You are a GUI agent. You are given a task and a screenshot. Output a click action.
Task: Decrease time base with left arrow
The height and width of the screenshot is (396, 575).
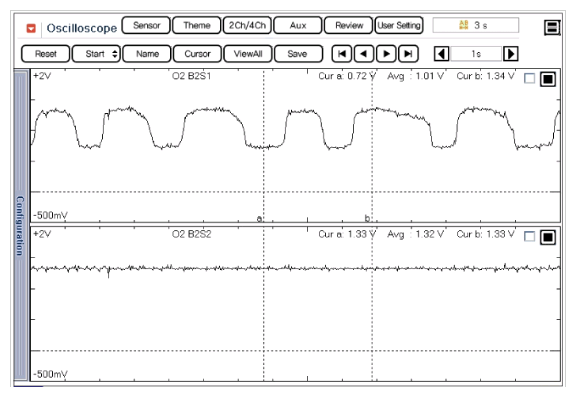tap(442, 54)
